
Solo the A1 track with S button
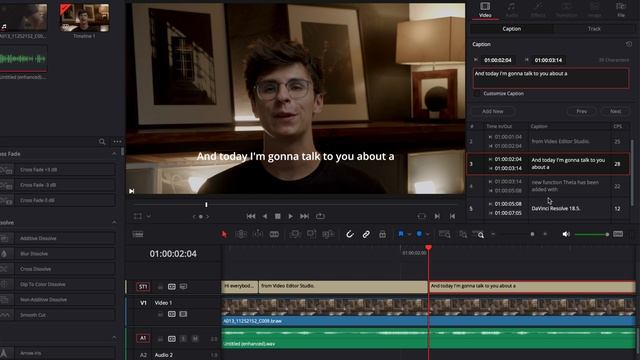pyautogui.click(x=183, y=338)
